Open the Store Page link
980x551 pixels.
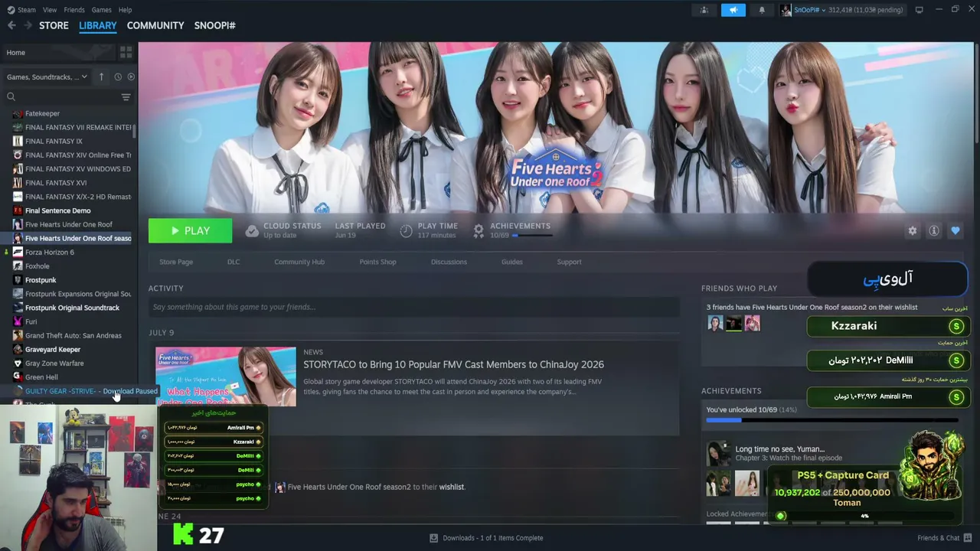click(176, 262)
